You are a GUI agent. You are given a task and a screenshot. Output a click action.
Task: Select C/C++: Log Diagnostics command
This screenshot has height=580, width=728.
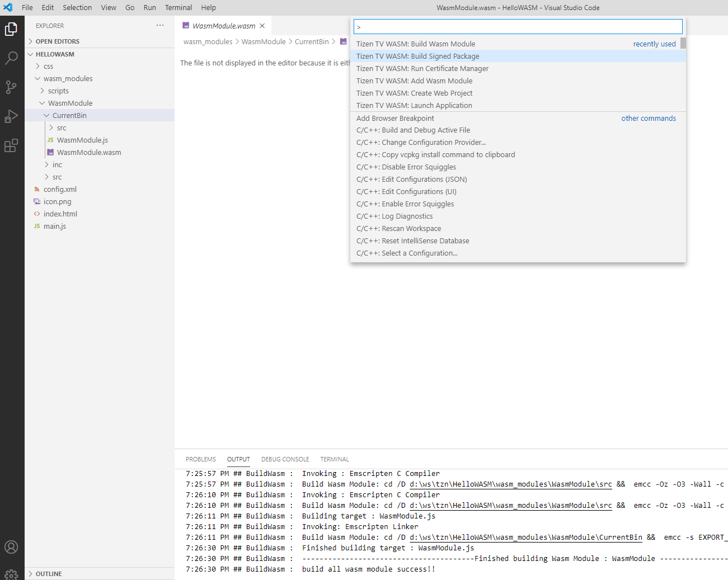click(518, 216)
